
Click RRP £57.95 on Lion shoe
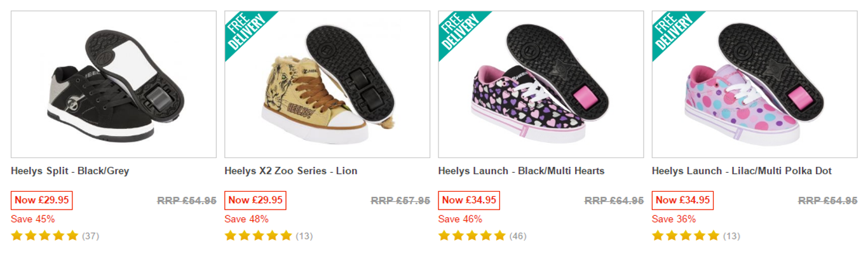[x=400, y=201]
